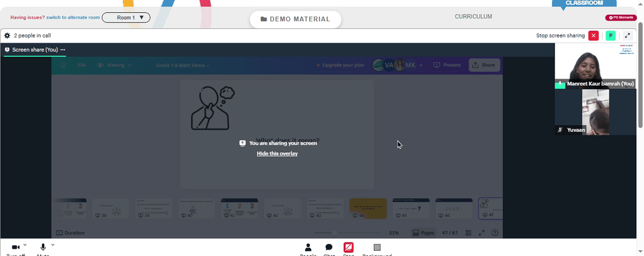Open Background effects option

pyautogui.click(x=377, y=248)
